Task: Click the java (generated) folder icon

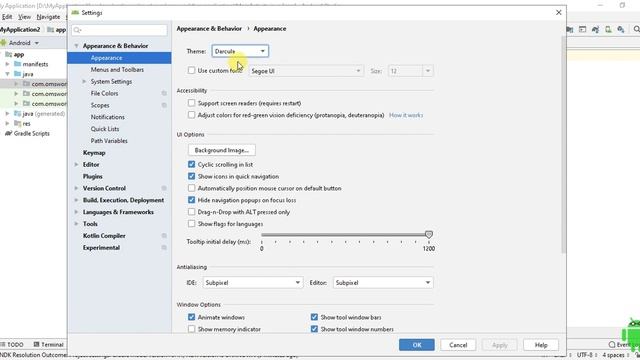Action: coord(18,113)
